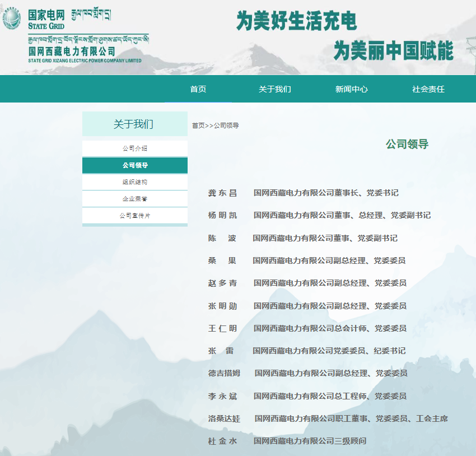
Task: Select the highlighted 公司领导 sidebar item
Action: [x=134, y=165]
